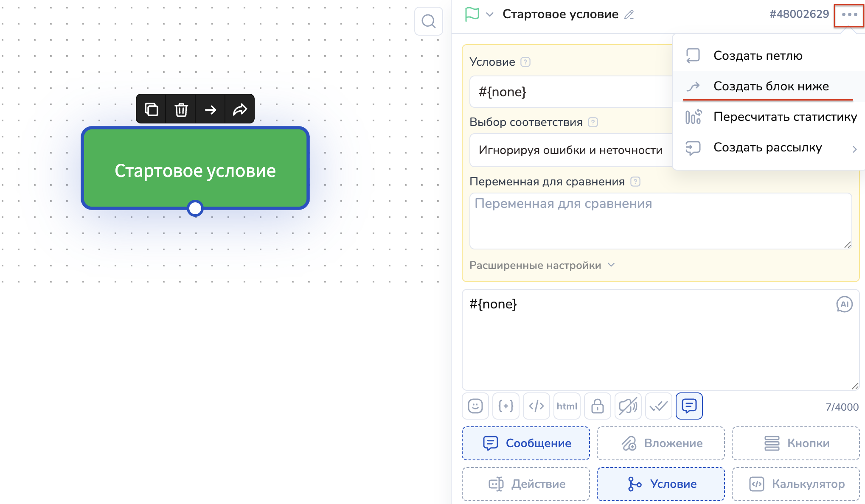Click the Вложение button

pos(660,443)
